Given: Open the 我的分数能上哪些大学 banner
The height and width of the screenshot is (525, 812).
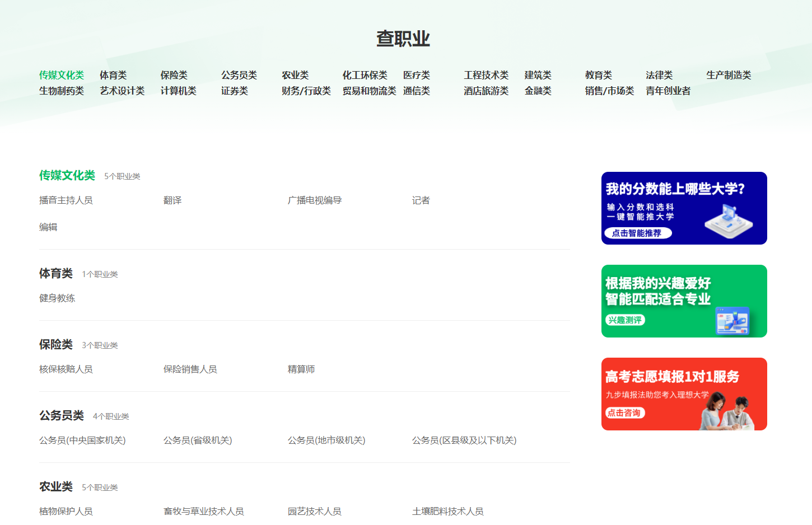Looking at the screenshot, I should click(684, 208).
